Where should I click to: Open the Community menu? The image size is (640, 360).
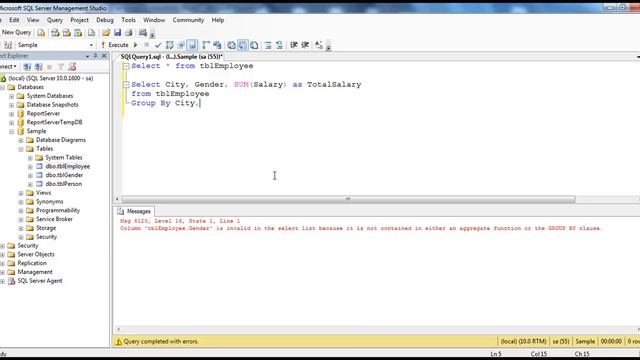[188, 20]
